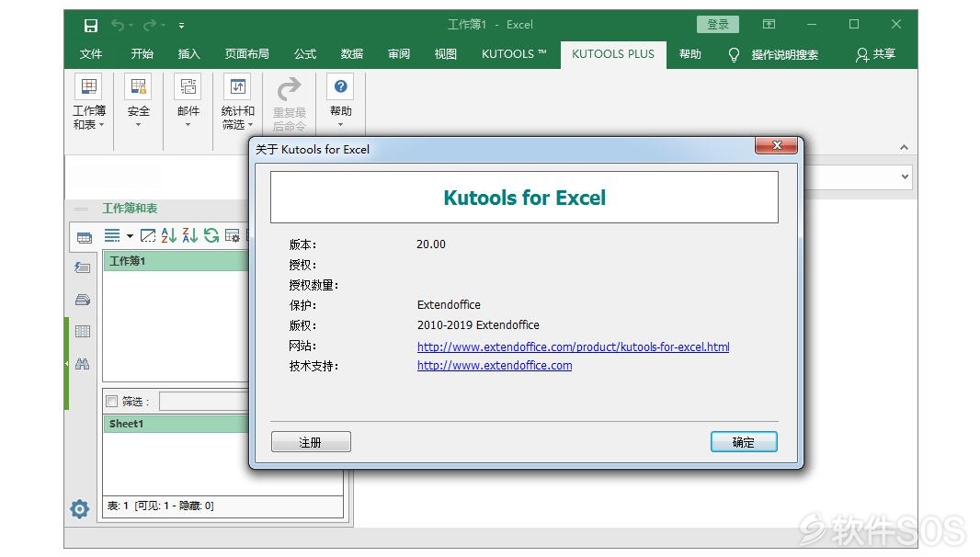Viewport: 980px width, 557px height.
Task: Click the 登录 sign-in button
Action: pos(717,25)
